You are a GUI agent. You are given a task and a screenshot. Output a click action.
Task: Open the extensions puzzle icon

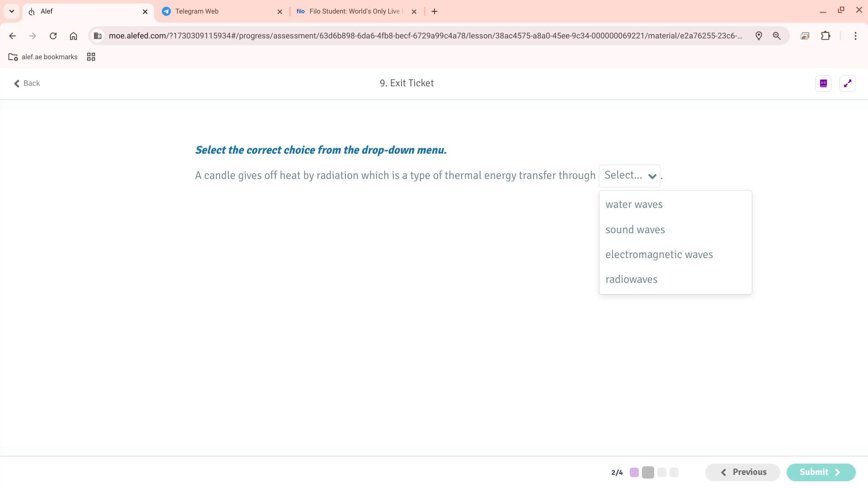tap(826, 36)
